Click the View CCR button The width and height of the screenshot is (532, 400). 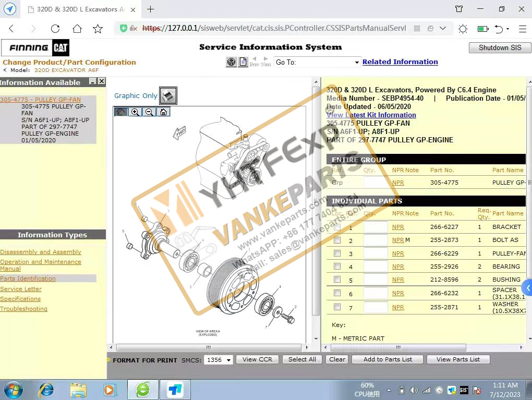(x=257, y=359)
